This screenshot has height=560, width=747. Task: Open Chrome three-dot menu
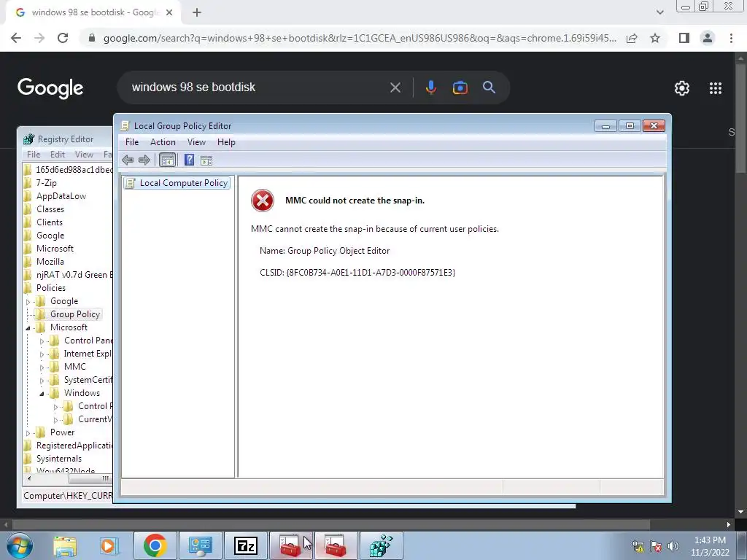click(731, 38)
